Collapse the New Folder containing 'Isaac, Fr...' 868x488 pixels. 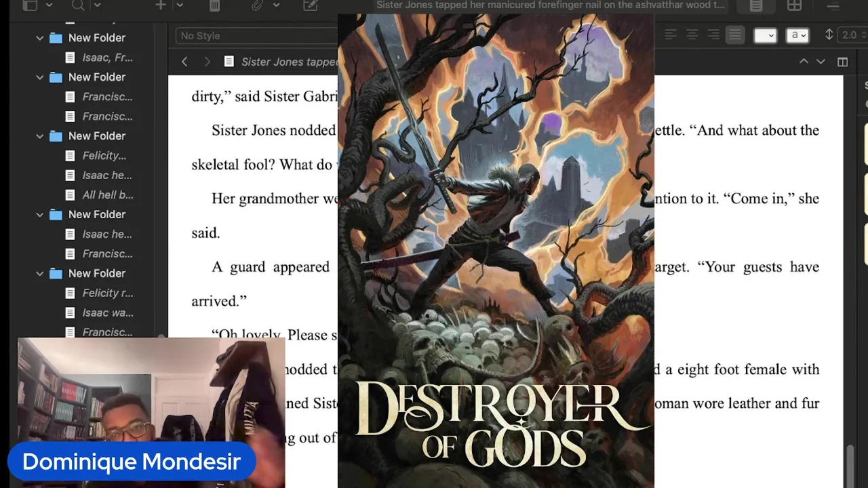click(40, 38)
